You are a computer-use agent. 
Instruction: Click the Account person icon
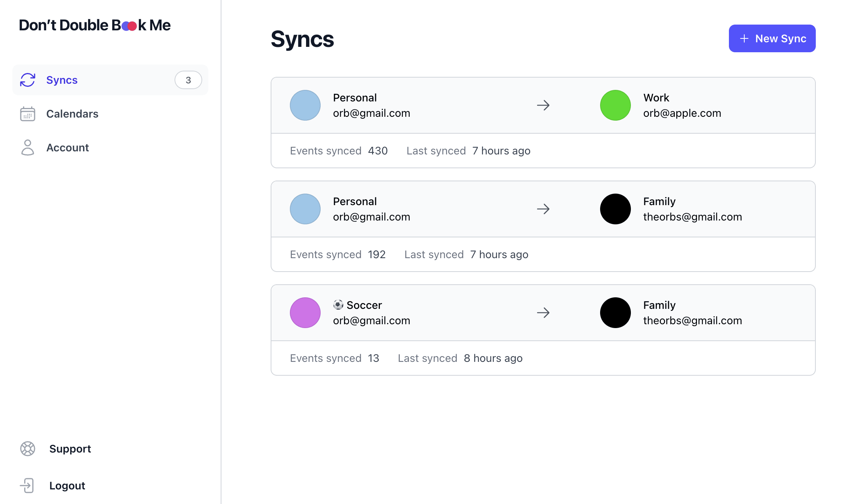[28, 148]
